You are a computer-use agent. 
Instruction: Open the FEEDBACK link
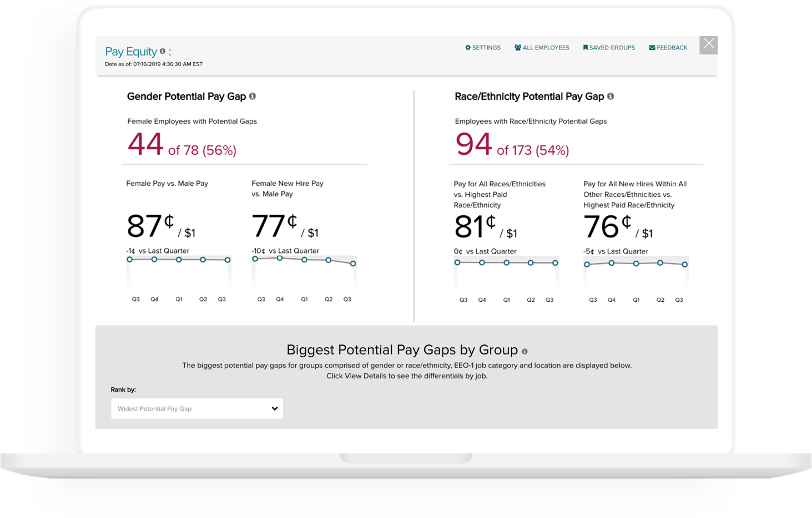coord(668,48)
